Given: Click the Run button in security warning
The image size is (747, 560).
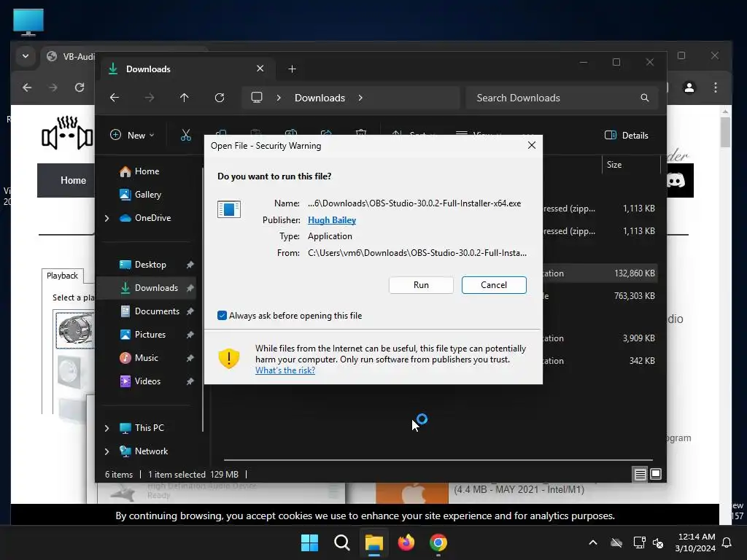Looking at the screenshot, I should point(421,285).
